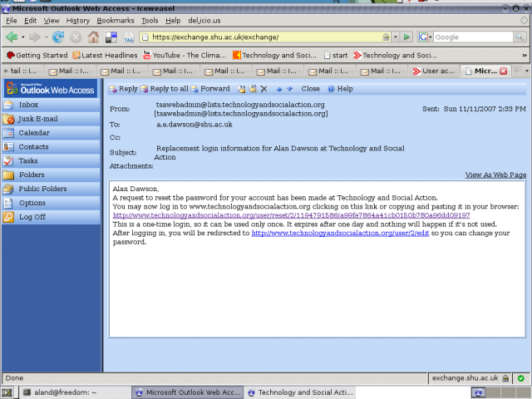The image size is (532, 399).
Task: Open Calendar in Outlook sidebar
Action: click(x=34, y=133)
